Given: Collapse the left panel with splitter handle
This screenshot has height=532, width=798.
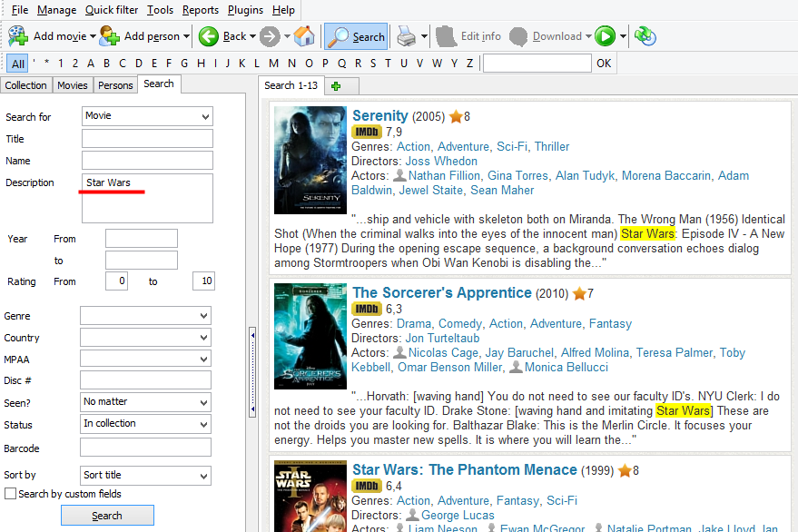Looking at the screenshot, I should (x=252, y=372).
